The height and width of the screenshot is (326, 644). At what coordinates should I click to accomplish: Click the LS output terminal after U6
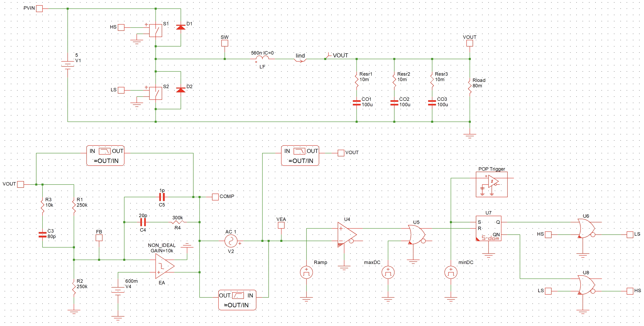click(x=630, y=235)
